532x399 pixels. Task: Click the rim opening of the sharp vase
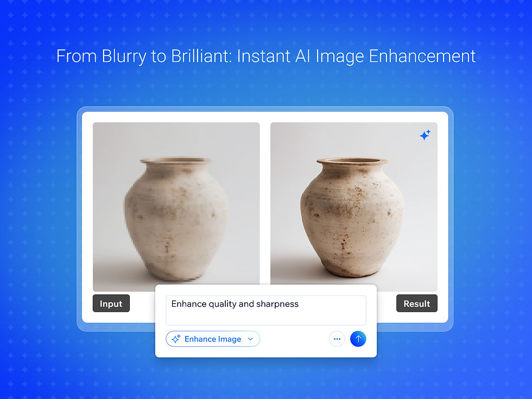pyautogui.click(x=352, y=161)
